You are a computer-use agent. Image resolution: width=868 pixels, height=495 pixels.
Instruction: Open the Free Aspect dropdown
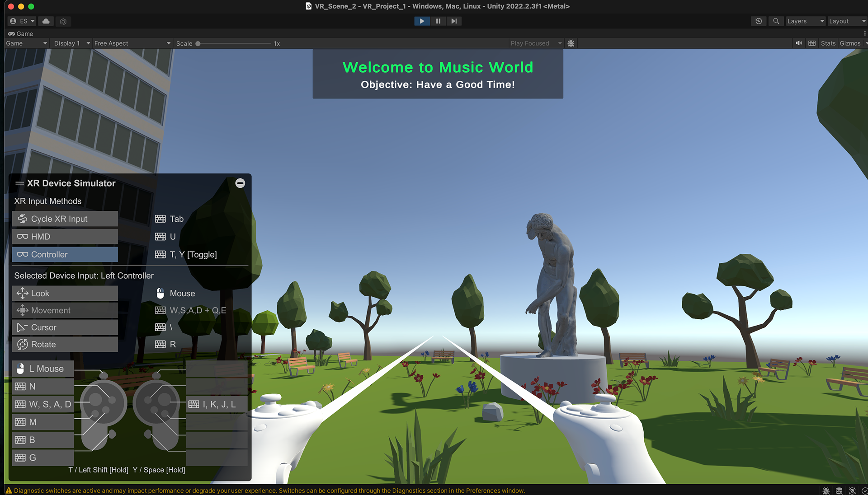point(132,43)
